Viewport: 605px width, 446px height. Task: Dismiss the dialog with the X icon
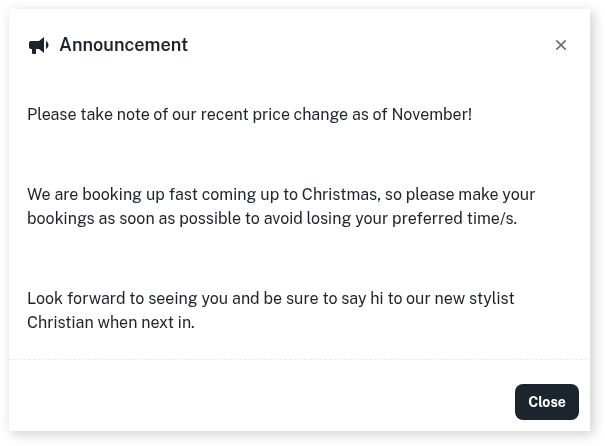coord(561,45)
